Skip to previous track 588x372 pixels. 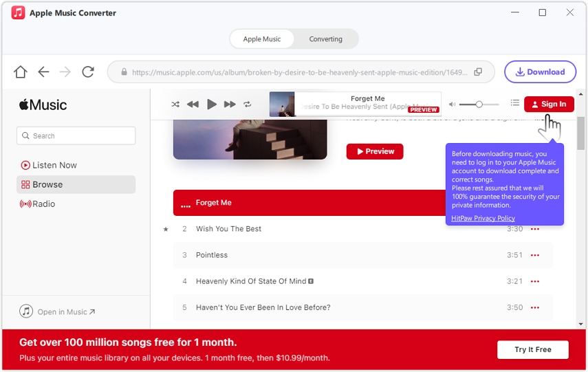coord(193,105)
